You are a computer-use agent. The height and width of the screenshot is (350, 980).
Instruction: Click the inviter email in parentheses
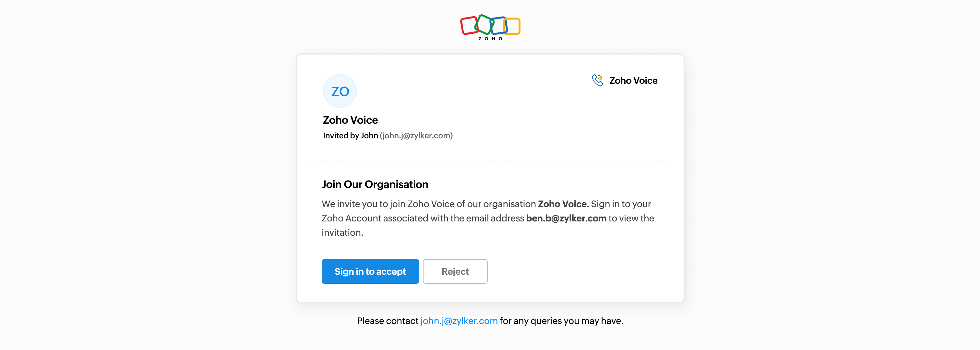(x=416, y=136)
